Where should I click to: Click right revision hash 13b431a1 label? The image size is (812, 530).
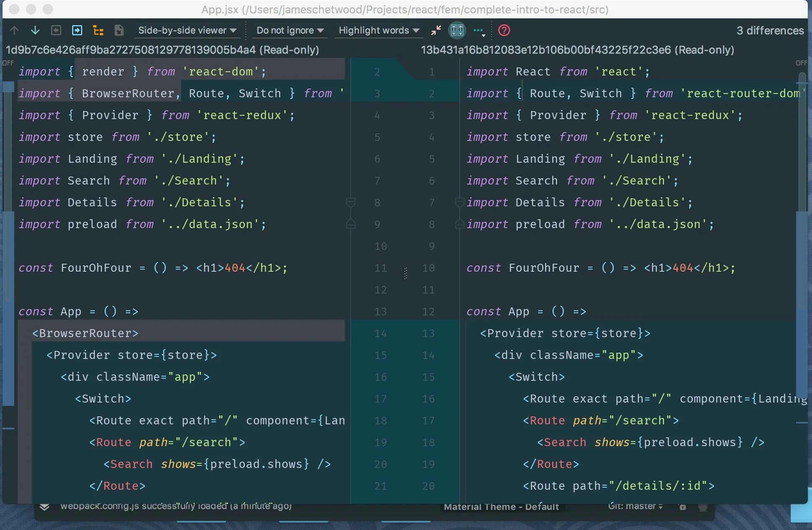(x=578, y=50)
